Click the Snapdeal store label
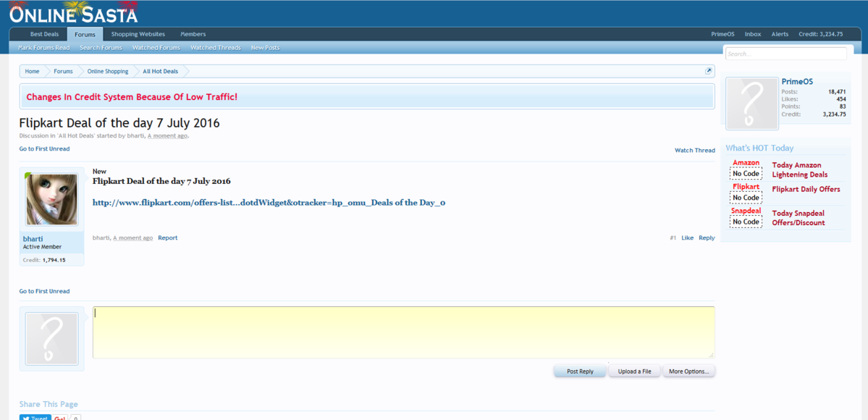Screen dimensions: 868x420 point(746,211)
